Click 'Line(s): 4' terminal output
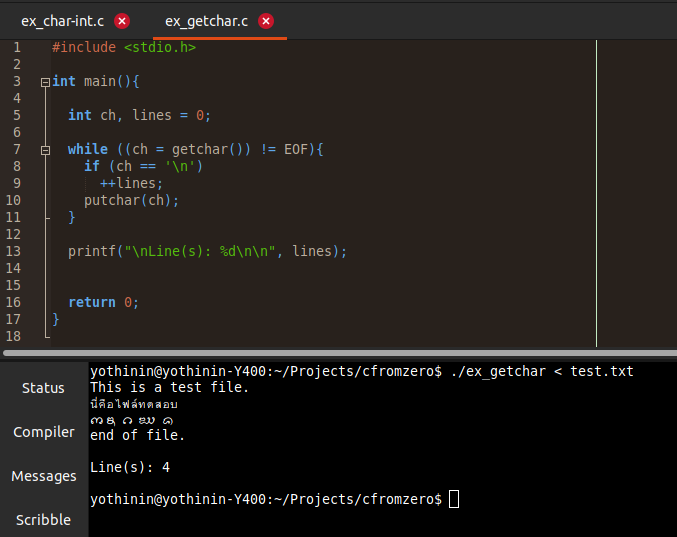 click(130, 467)
